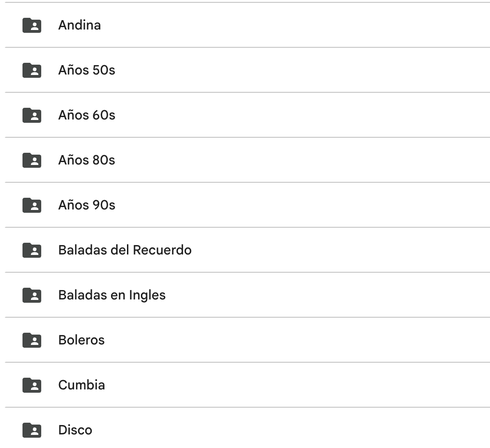
Task: Click the shared folder icon beside Cumbia
Action: (31, 385)
